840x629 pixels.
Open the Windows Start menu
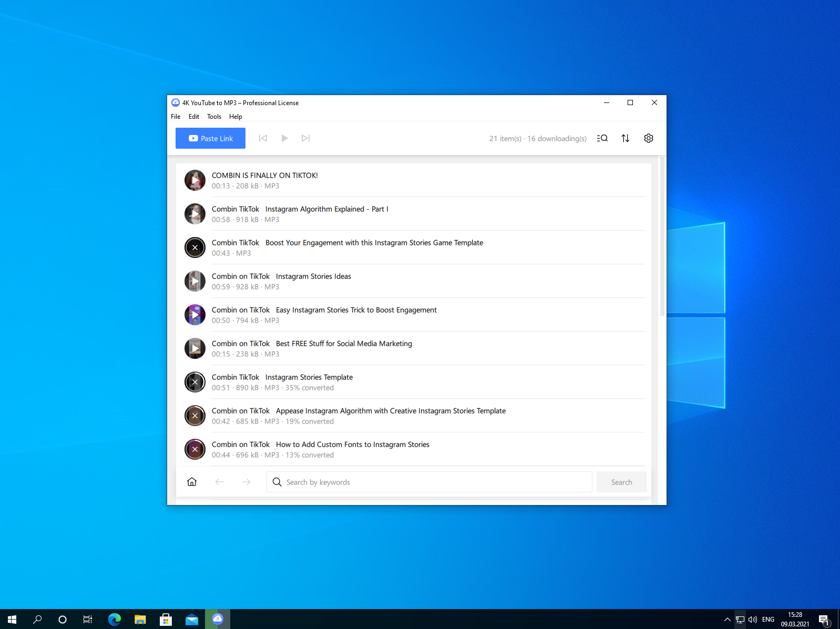point(12,620)
